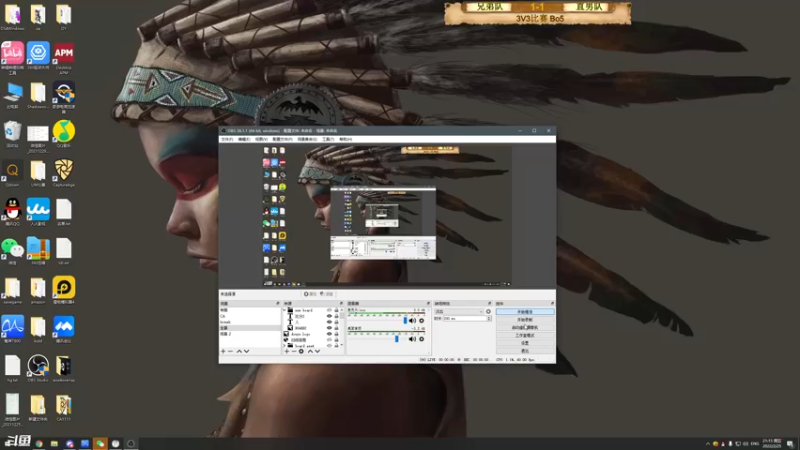
Task: Open source properties gear in sources toolbar
Action: pyautogui.click(x=301, y=352)
